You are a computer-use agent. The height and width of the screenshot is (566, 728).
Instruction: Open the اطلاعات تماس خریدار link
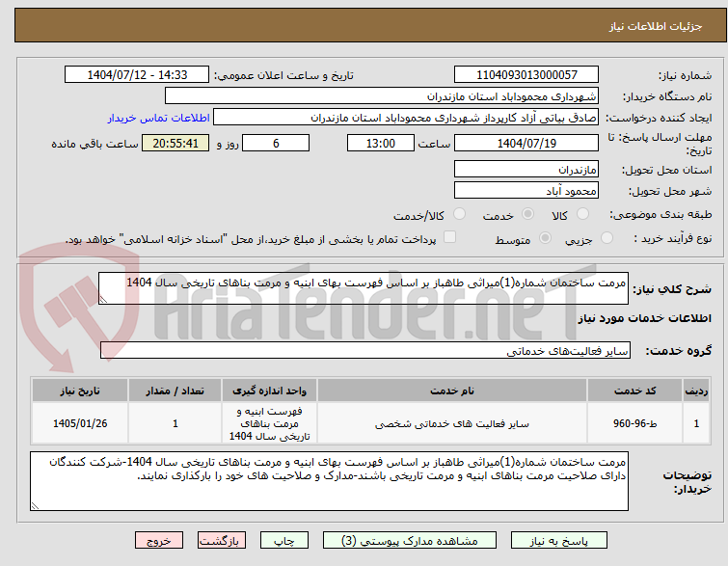[x=159, y=118]
